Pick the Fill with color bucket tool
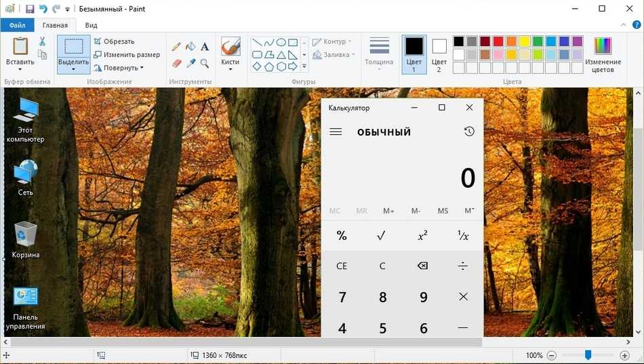 (x=190, y=47)
